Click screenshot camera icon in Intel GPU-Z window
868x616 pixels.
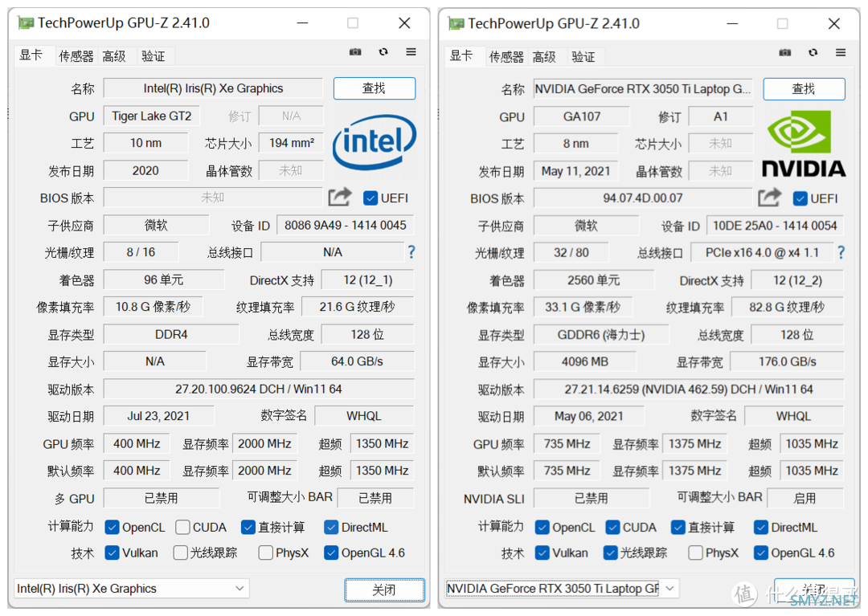pos(355,52)
